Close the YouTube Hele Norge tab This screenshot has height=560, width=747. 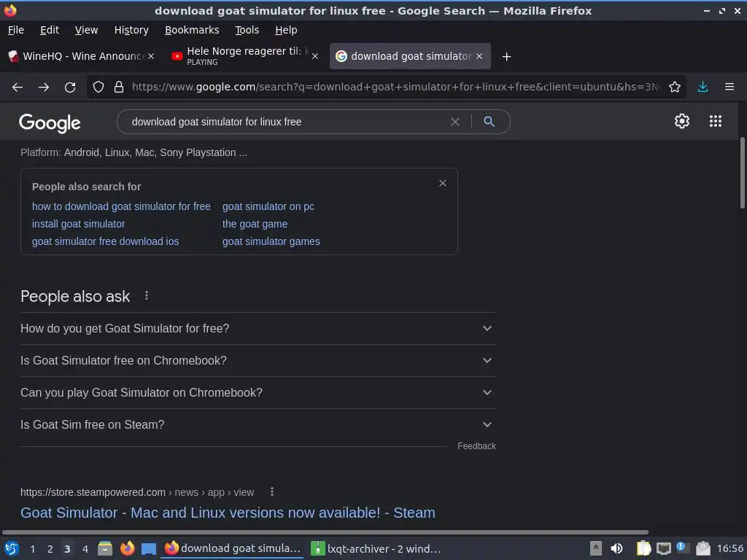[315, 56]
